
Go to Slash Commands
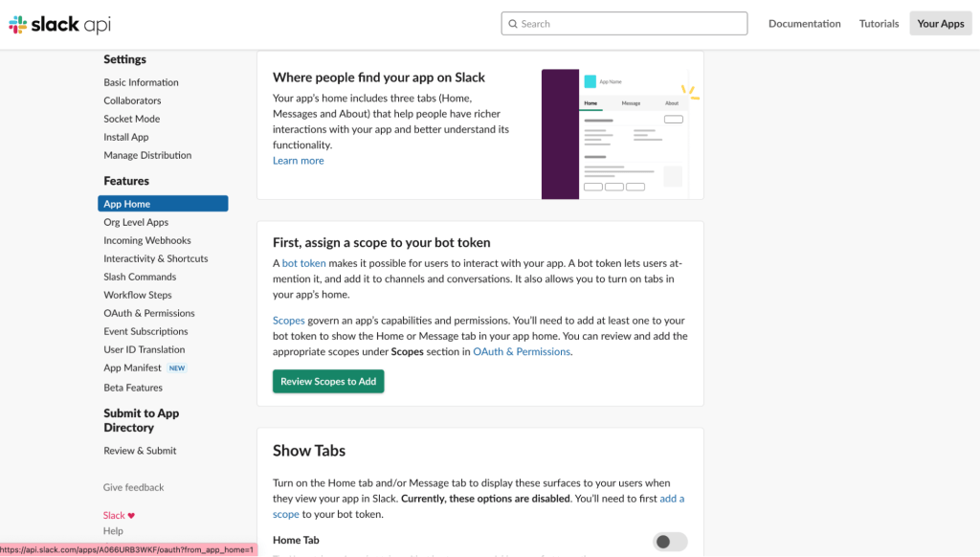[140, 277]
